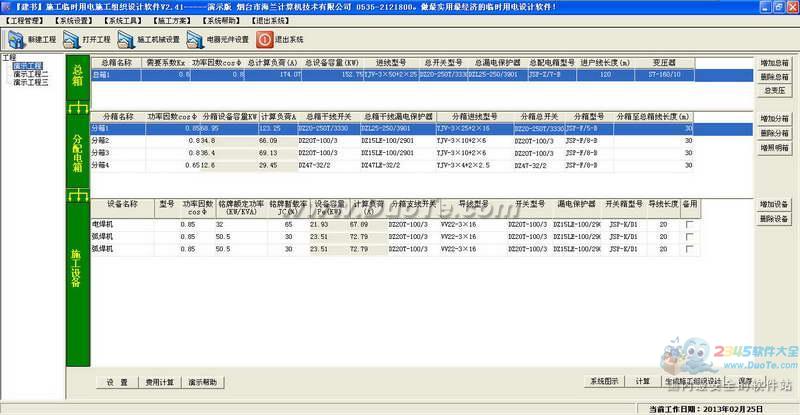Select the green 总箱 panel label
This screenshot has width=800, height=415.
(x=78, y=72)
